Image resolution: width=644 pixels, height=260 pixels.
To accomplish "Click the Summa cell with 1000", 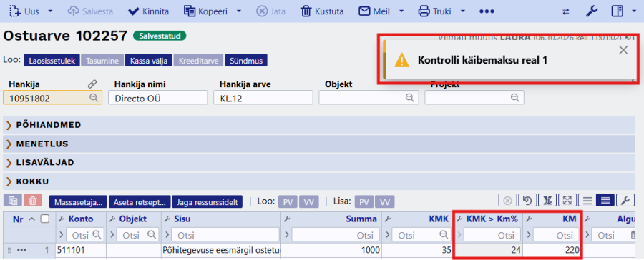I will (x=331, y=250).
